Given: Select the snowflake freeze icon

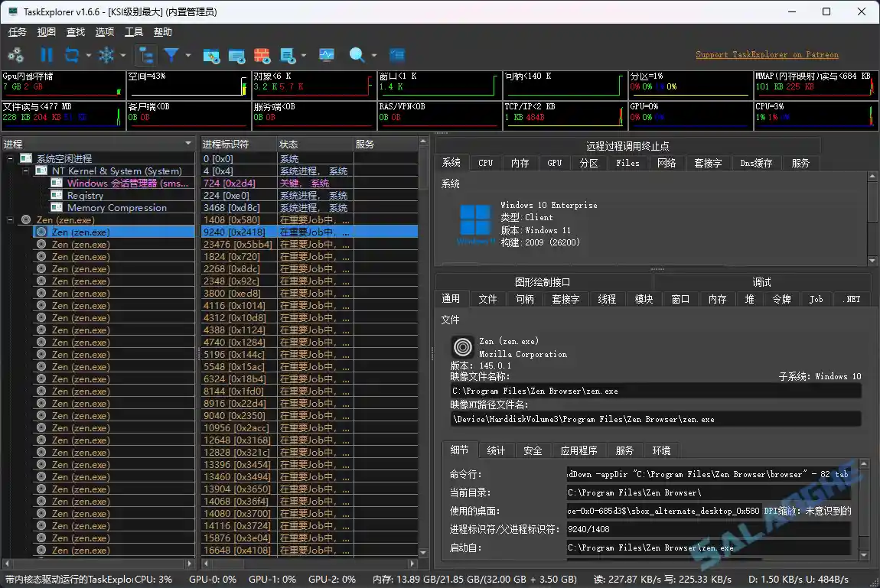Looking at the screenshot, I should (107, 54).
